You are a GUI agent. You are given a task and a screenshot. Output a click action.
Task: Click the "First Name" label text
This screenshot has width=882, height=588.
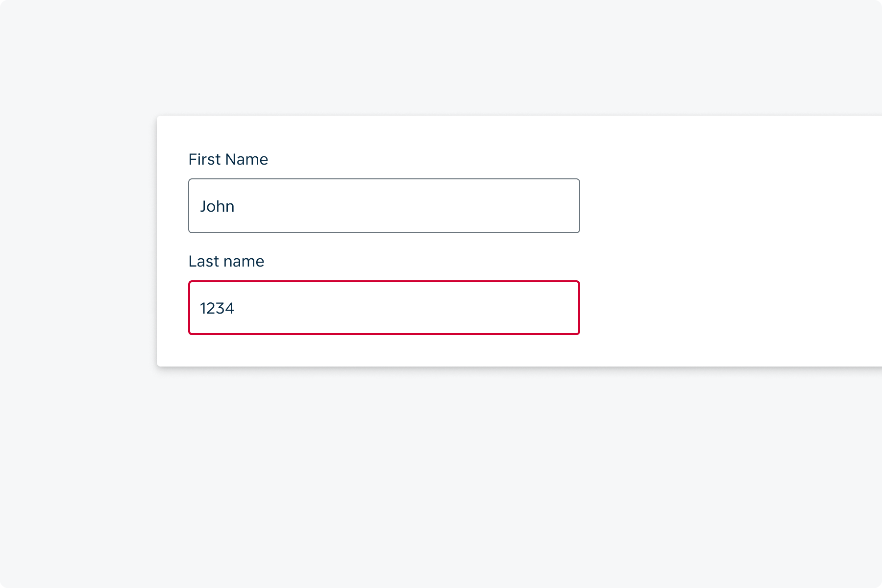pyautogui.click(x=228, y=159)
